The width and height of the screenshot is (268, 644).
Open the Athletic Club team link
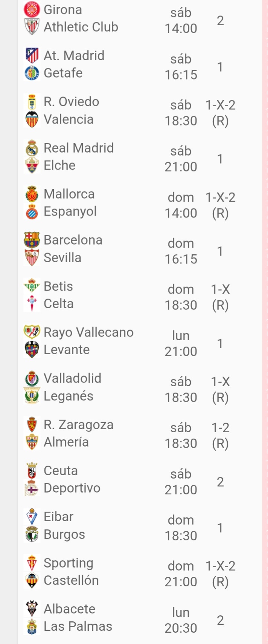coord(81,27)
